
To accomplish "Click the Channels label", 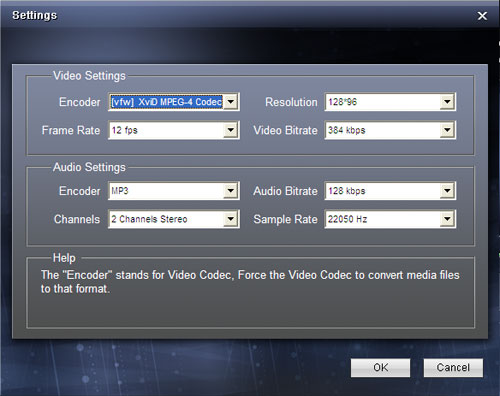I will 77,219.
